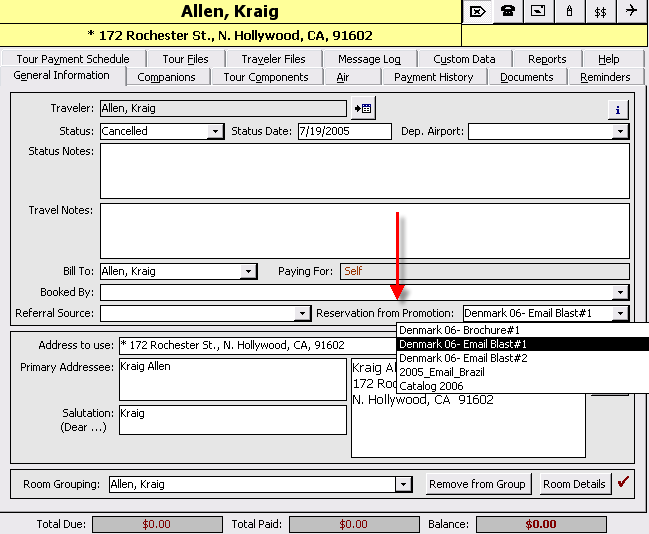
Task: Click the Remove from Group button
Action: 477,484
